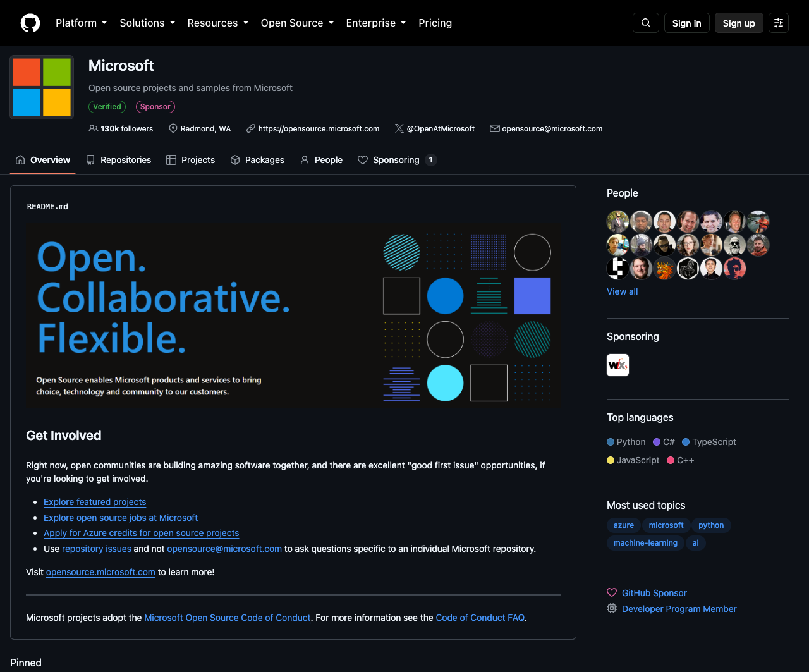This screenshot has width=809, height=672.
Task: Click the followers people icon
Action: [94, 128]
